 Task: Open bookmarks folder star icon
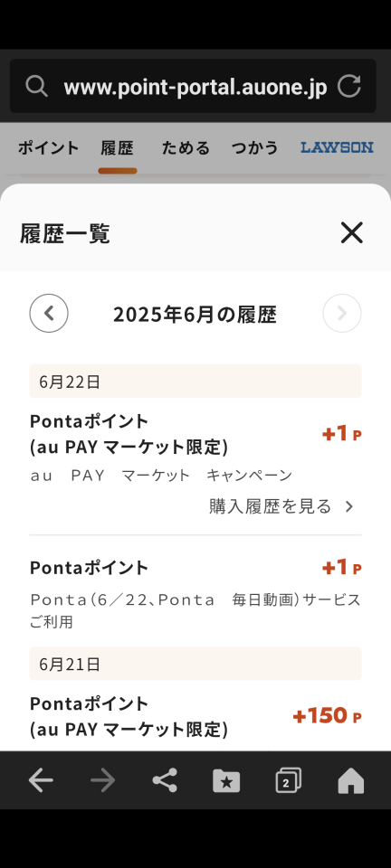pos(226,780)
